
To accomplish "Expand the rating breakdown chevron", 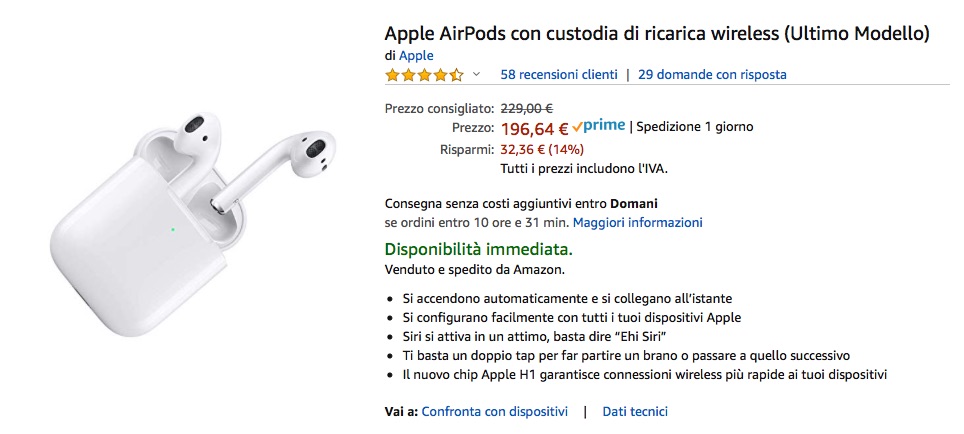I will pyautogui.click(x=476, y=75).
